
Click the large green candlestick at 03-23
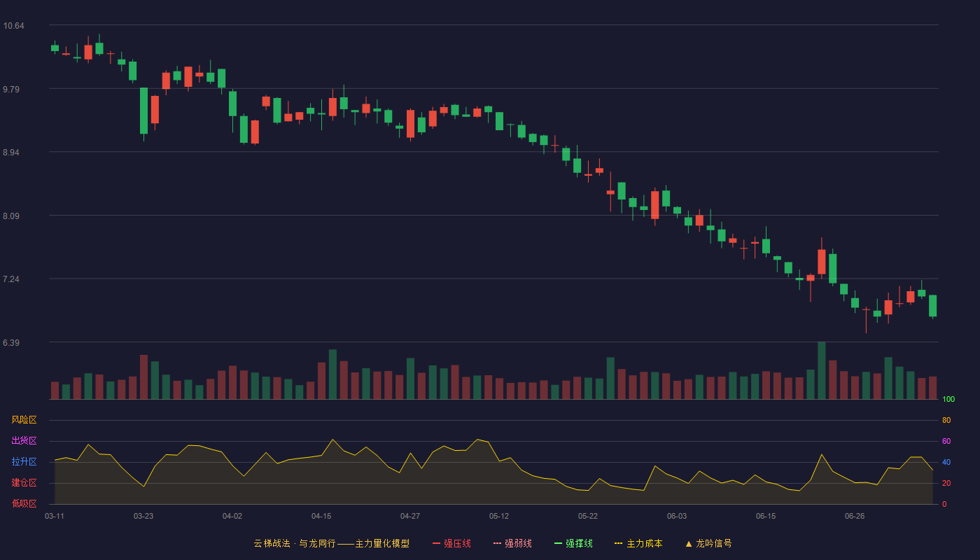click(x=143, y=111)
